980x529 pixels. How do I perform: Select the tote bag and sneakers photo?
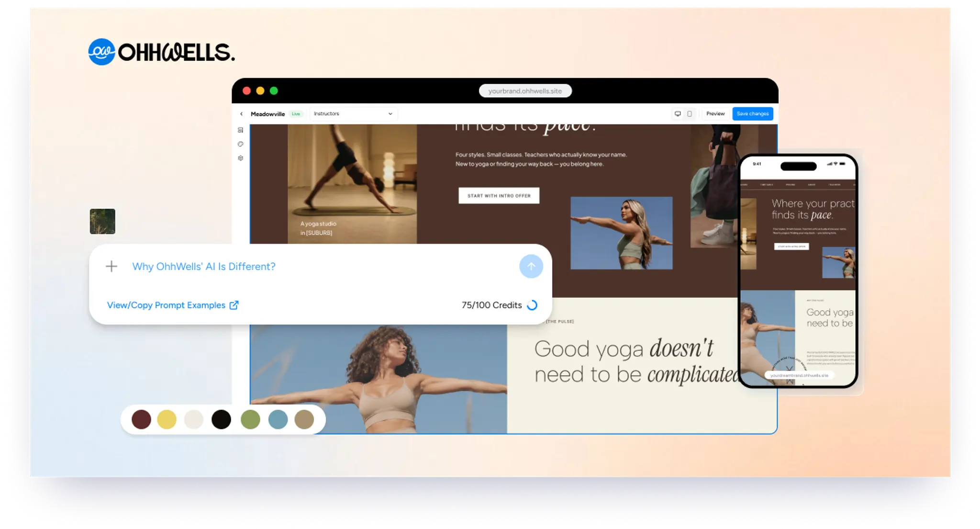[714, 186]
